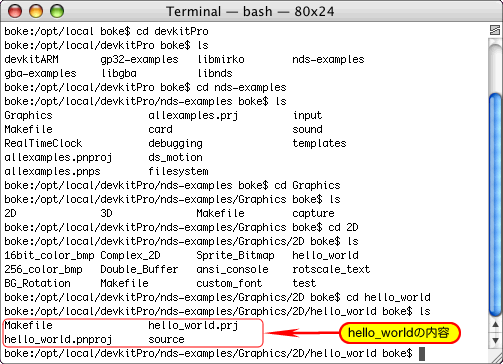Click the scroll down arrow
Image resolution: width=503 pixels, height=364 pixels.
coord(495,340)
